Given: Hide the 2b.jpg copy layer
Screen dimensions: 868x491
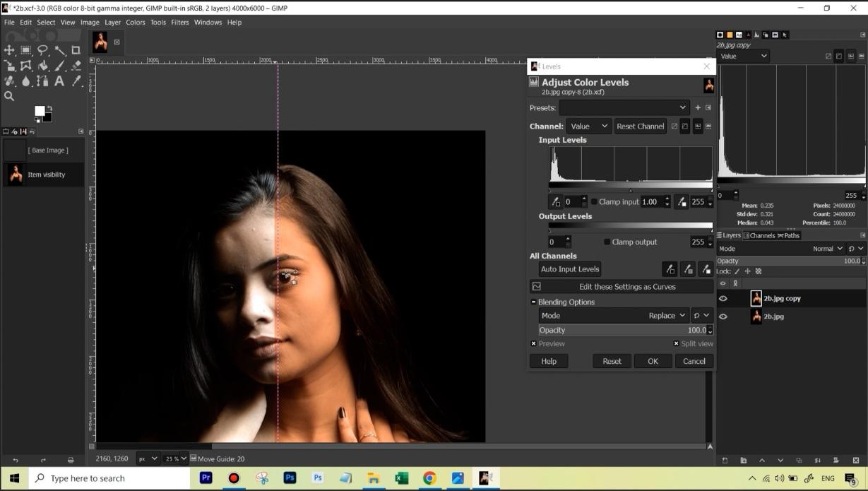Looking at the screenshot, I should click(723, 299).
